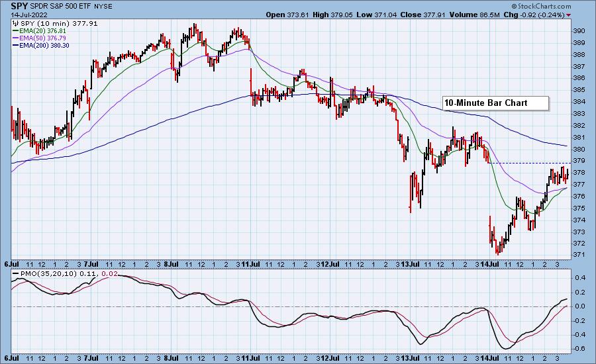The width and height of the screenshot is (596, 364).
Task: Click the 384 price axis label
Action: (x=579, y=101)
